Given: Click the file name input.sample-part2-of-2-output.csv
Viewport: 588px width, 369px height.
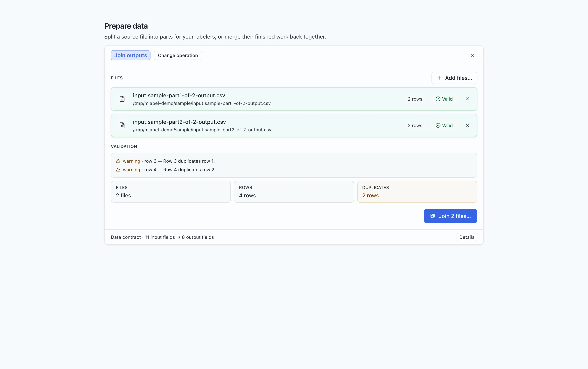Looking at the screenshot, I should 179,122.
